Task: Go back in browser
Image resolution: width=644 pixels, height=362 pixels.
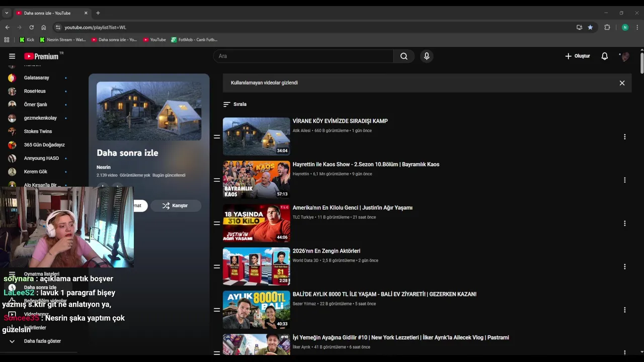Action: (x=7, y=27)
